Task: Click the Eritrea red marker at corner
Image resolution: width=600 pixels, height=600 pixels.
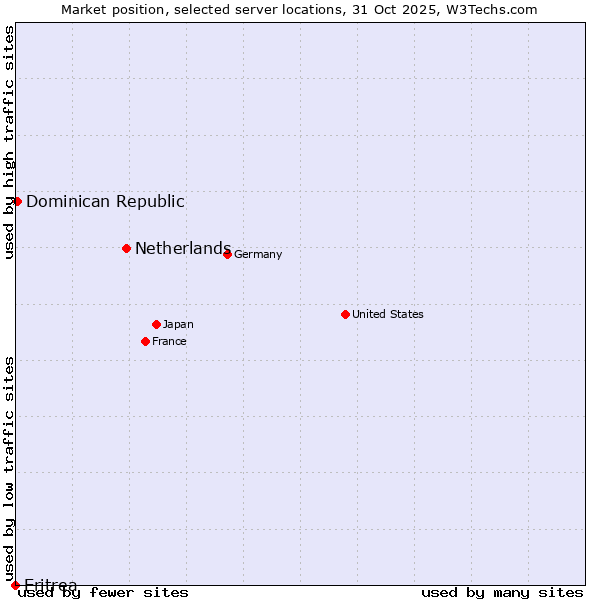Action: pos(15,585)
